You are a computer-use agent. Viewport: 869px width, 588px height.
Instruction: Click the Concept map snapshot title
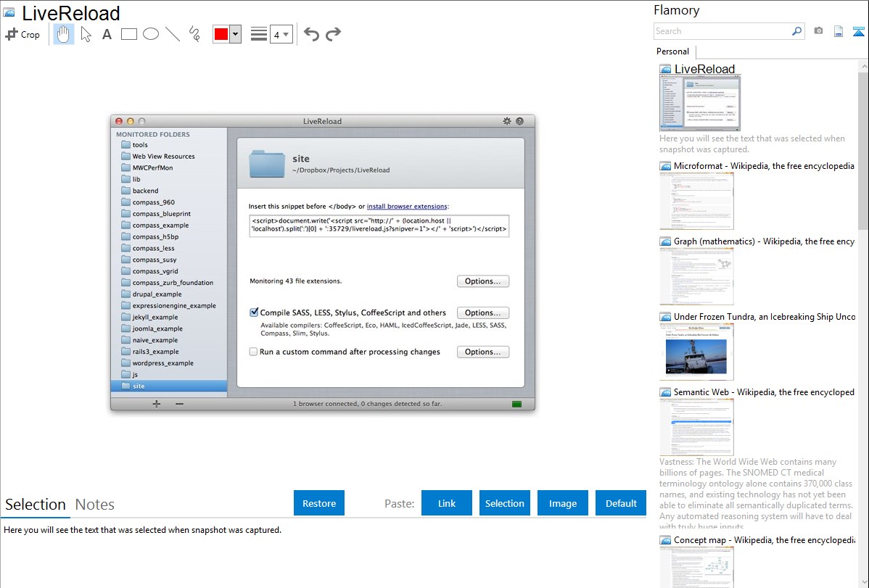click(765, 540)
